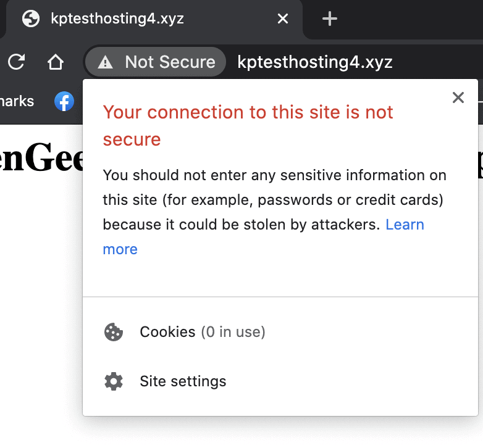Close the site security popup

pyautogui.click(x=458, y=97)
